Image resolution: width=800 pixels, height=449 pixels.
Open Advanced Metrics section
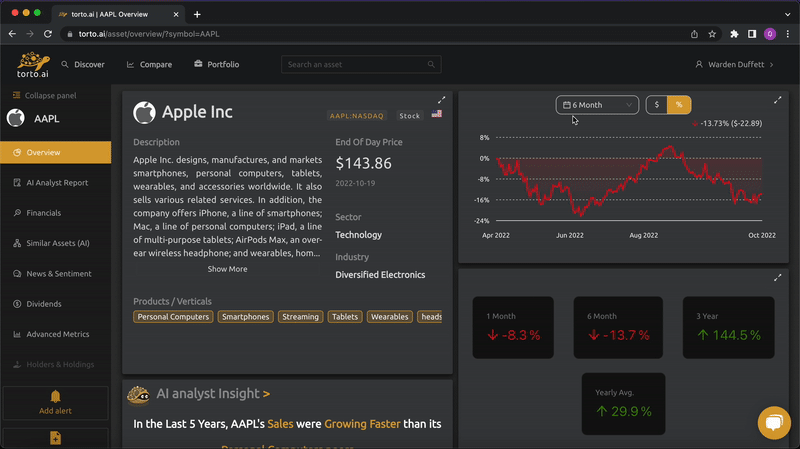tap(56, 334)
